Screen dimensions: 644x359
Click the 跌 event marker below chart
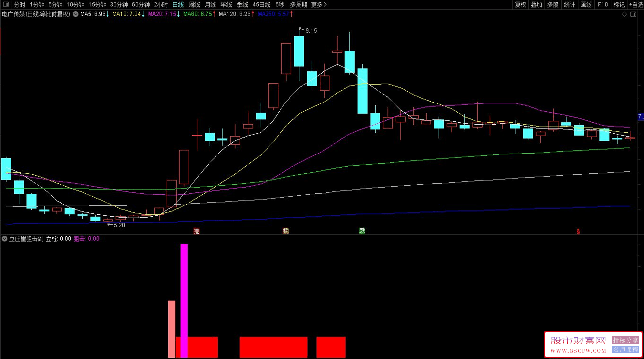pos(362,231)
